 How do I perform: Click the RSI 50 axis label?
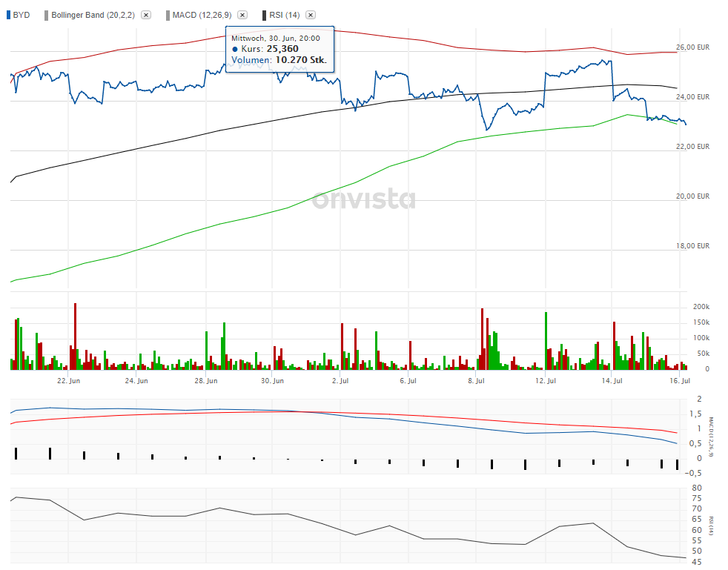click(x=697, y=551)
